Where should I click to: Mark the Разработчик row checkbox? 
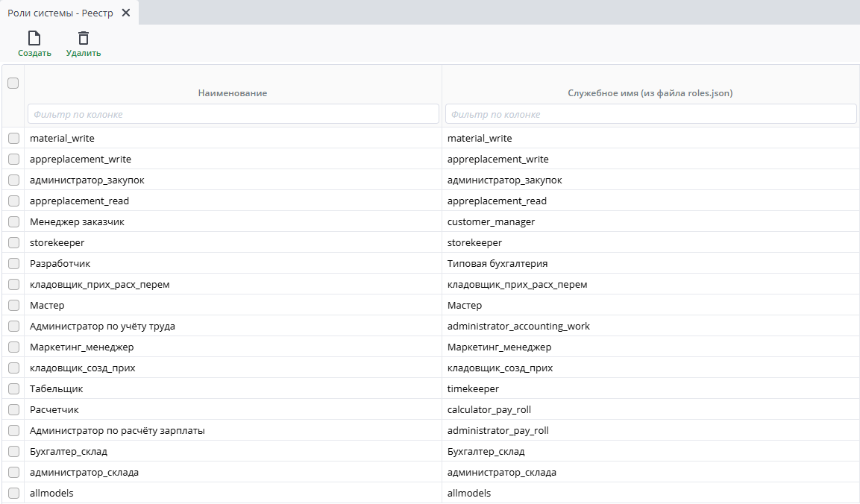coord(13,264)
